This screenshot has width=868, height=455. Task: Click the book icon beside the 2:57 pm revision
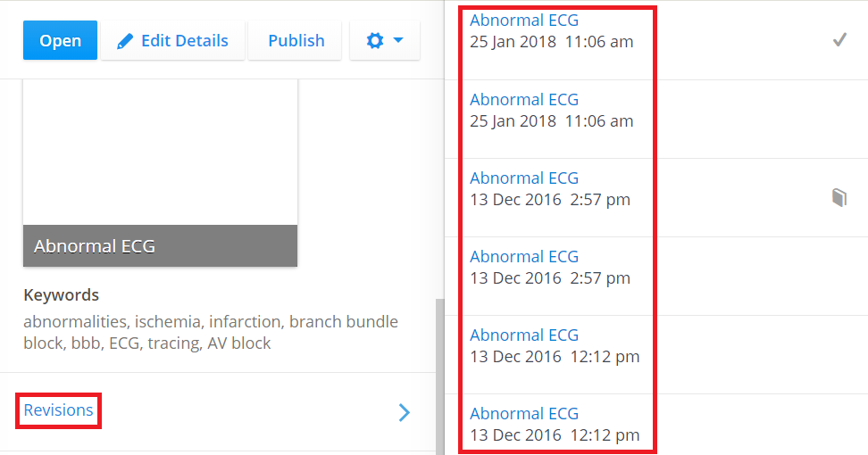point(839,197)
